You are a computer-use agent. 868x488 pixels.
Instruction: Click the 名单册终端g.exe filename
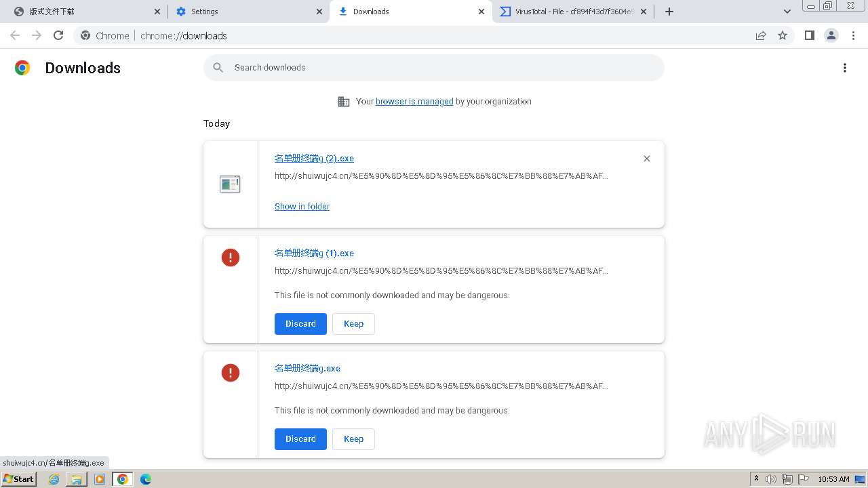pyautogui.click(x=307, y=369)
